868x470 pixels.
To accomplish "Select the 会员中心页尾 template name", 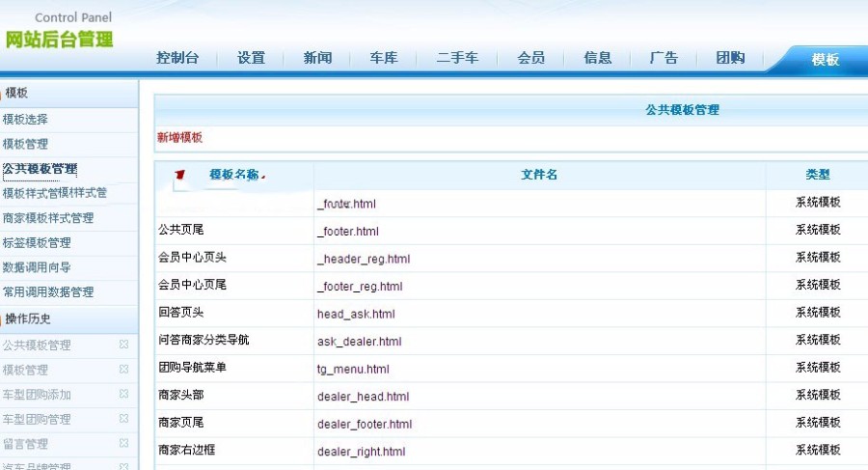I will click(192, 285).
